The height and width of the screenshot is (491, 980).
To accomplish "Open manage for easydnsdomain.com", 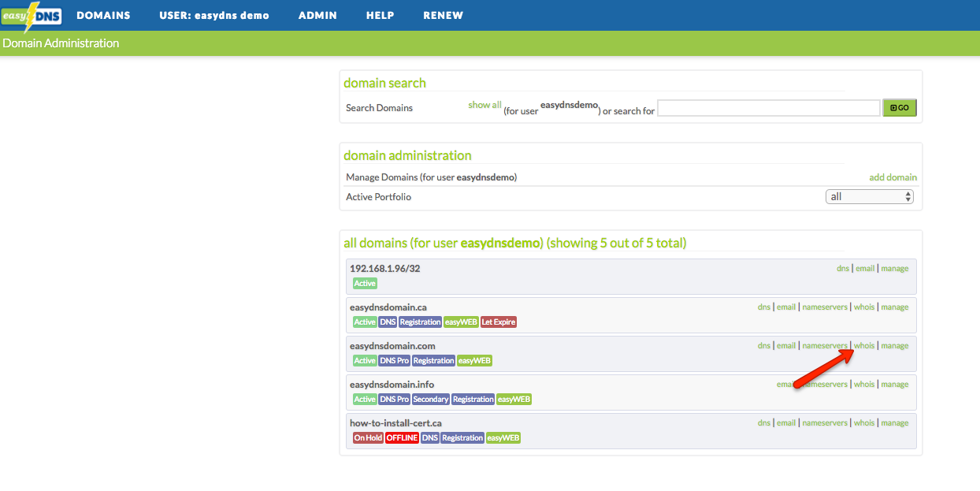I will (895, 346).
